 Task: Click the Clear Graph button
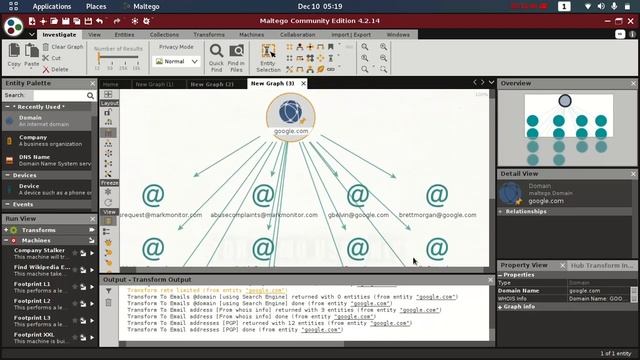point(63,47)
